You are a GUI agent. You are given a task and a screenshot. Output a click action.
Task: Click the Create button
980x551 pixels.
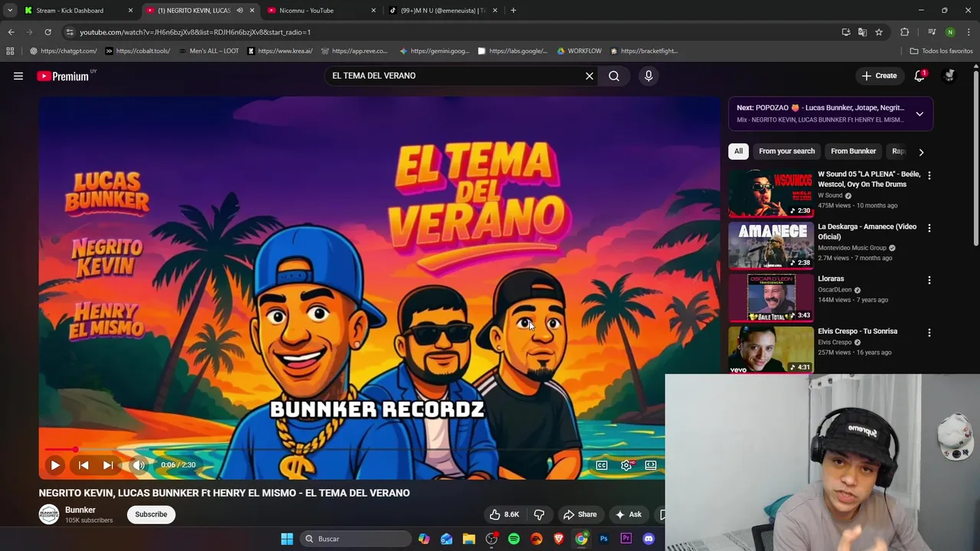tap(879, 76)
